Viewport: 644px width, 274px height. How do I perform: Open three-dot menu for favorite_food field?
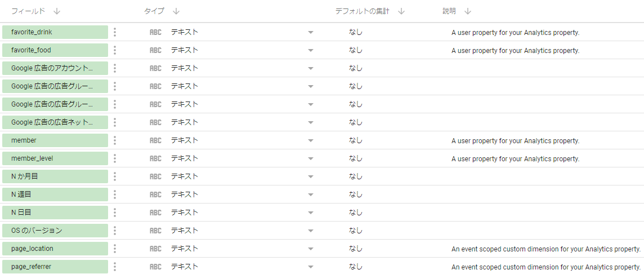click(115, 50)
